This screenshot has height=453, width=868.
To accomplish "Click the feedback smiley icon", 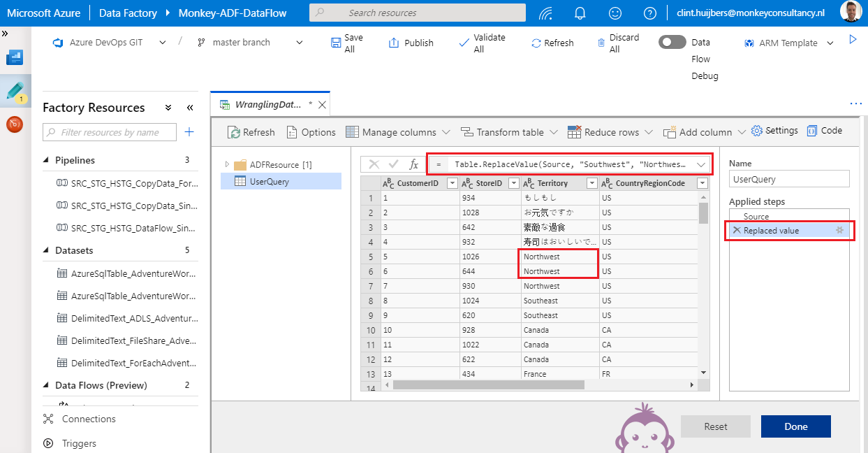I will pyautogui.click(x=615, y=13).
